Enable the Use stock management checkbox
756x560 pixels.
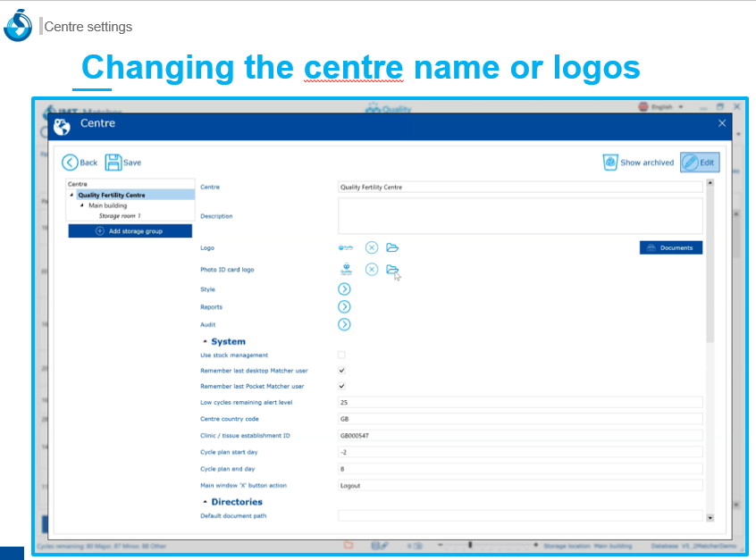tap(341, 355)
